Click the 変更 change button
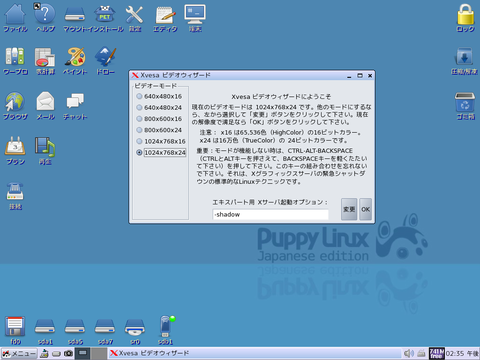480x360 pixels. coord(349,209)
